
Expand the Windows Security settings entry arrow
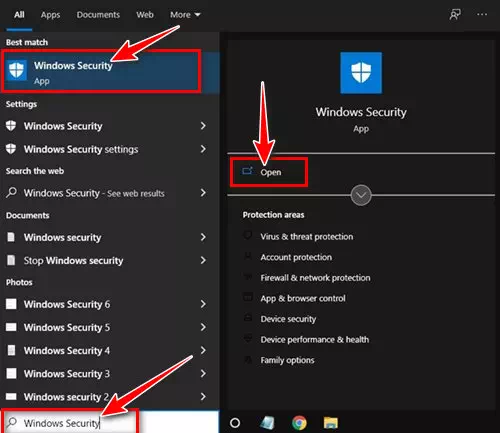pyautogui.click(x=203, y=149)
